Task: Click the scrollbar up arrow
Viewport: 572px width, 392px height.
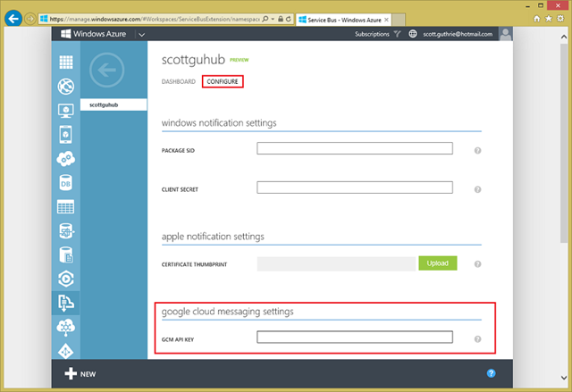Action: tap(564, 37)
